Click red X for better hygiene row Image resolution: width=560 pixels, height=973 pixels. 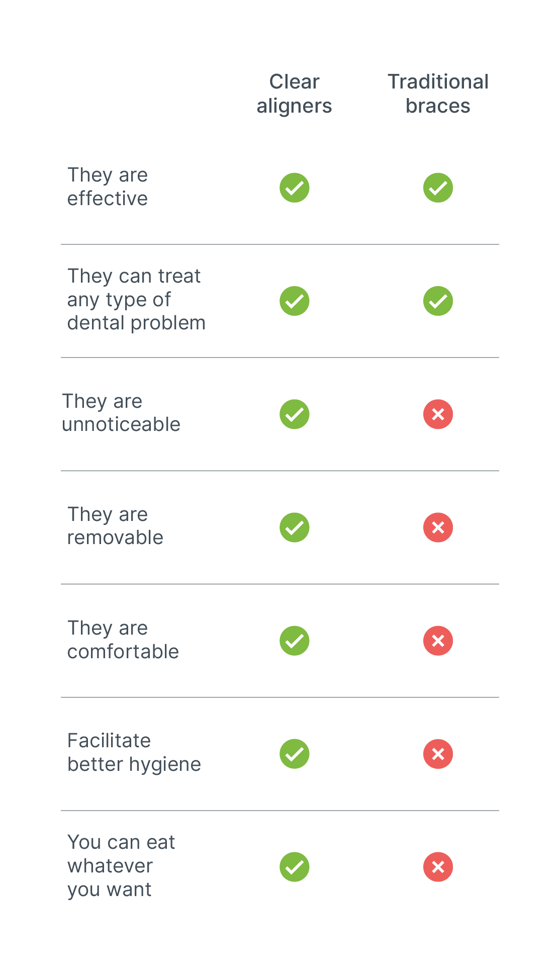[x=438, y=754]
